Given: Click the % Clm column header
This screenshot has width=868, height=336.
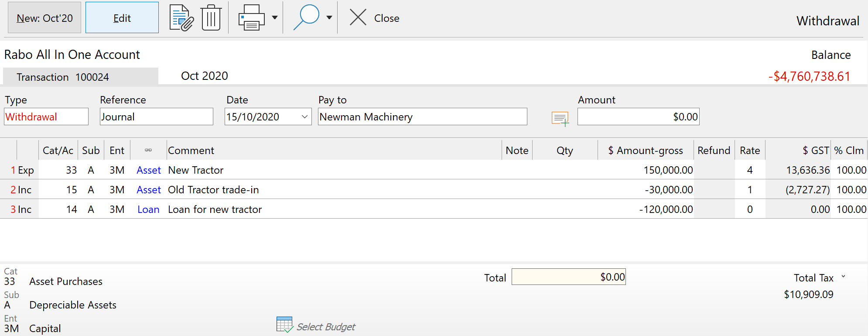Looking at the screenshot, I should pos(849,151).
